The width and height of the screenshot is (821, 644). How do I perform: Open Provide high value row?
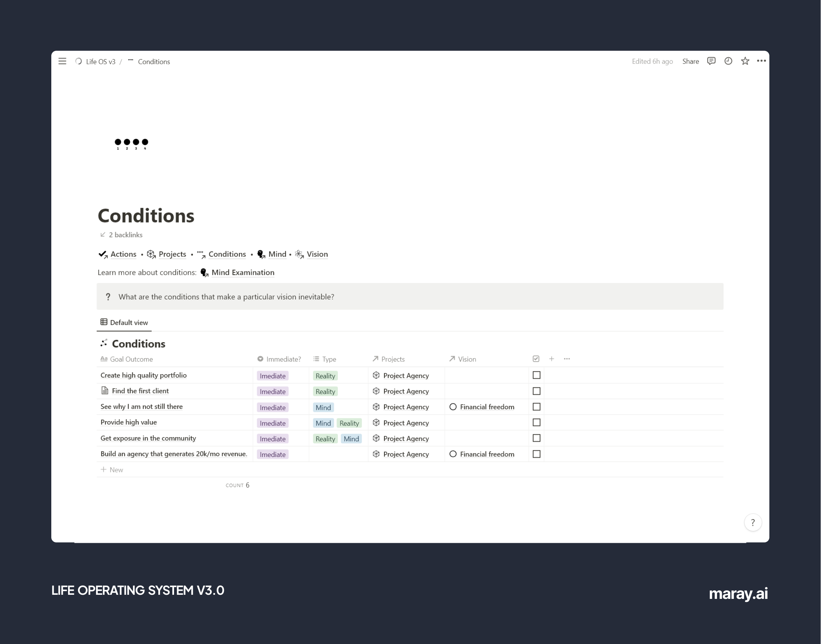pos(129,422)
